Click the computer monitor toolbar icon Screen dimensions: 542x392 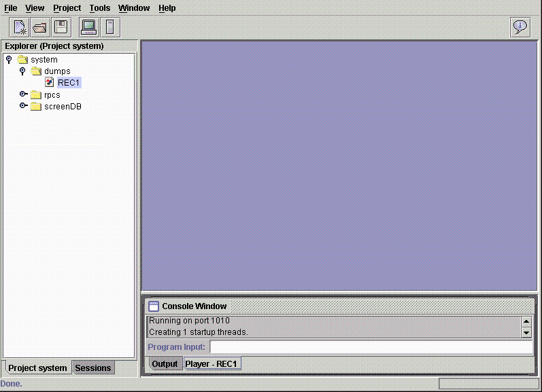click(89, 27)
